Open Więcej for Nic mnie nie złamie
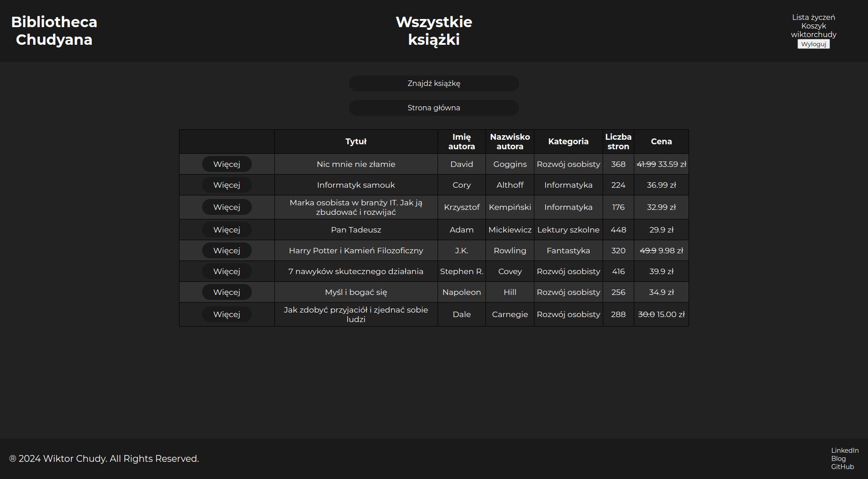Screen dimensions: 868x479 pyautogui.click(x=226, y=164)
